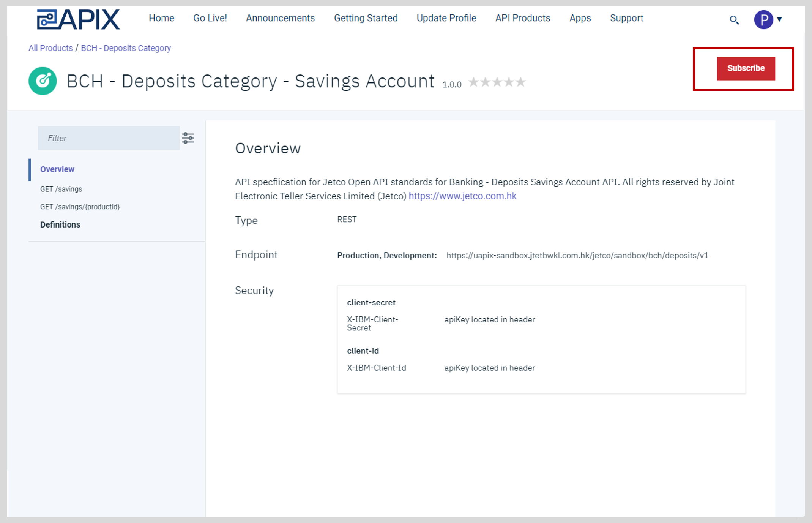
Task: Follow the All Products breadcrumb link
Action: (x=50, y=48)
